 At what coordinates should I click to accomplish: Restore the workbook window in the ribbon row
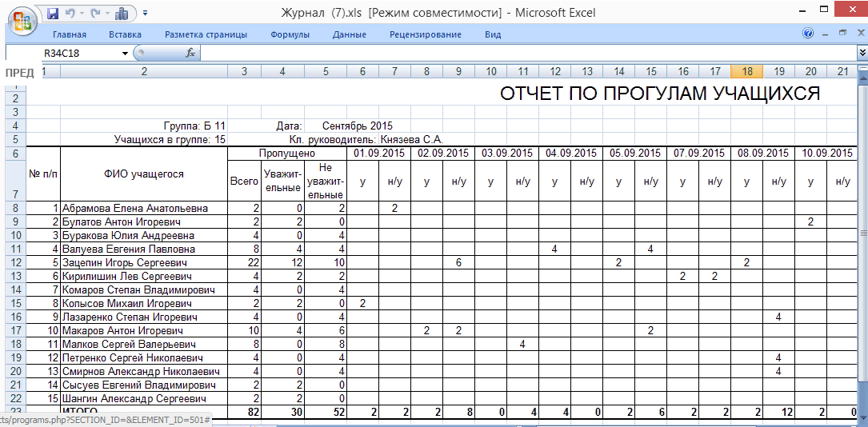click(x=842, y=34)
